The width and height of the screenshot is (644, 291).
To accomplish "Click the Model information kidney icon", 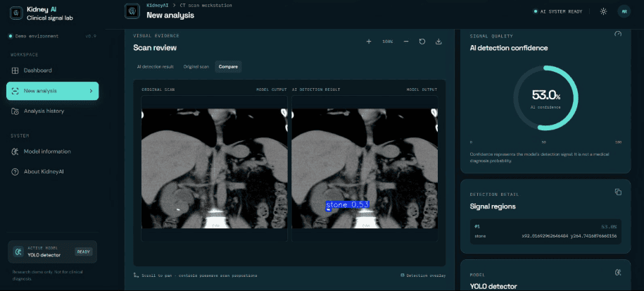I will coord(15,151).
